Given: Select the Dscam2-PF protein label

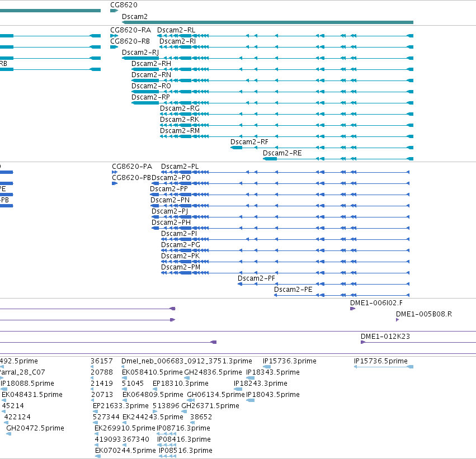Looking at the screenshot, I should click(x=256, y=278).
